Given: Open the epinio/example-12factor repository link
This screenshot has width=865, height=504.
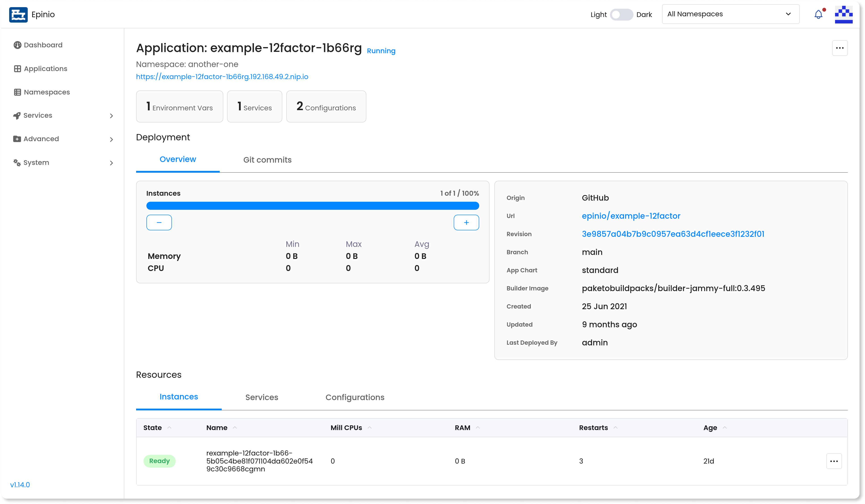Looking at the screenshot, I should [631, 216].
